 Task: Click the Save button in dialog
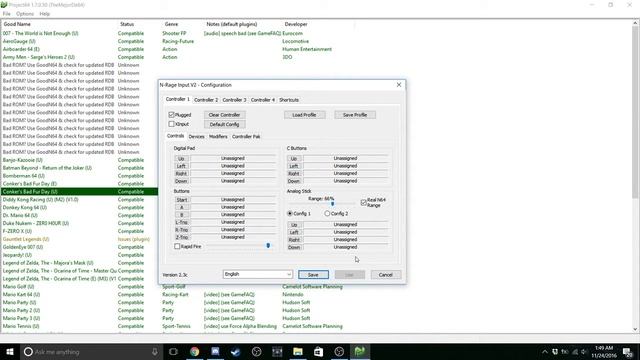pos(313,275)
